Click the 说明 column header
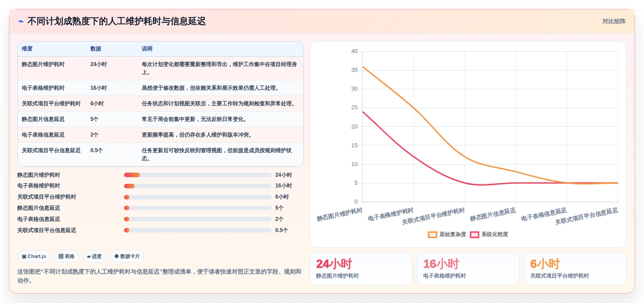This screenshot has width=644, height=303. (x=147, y=49)
